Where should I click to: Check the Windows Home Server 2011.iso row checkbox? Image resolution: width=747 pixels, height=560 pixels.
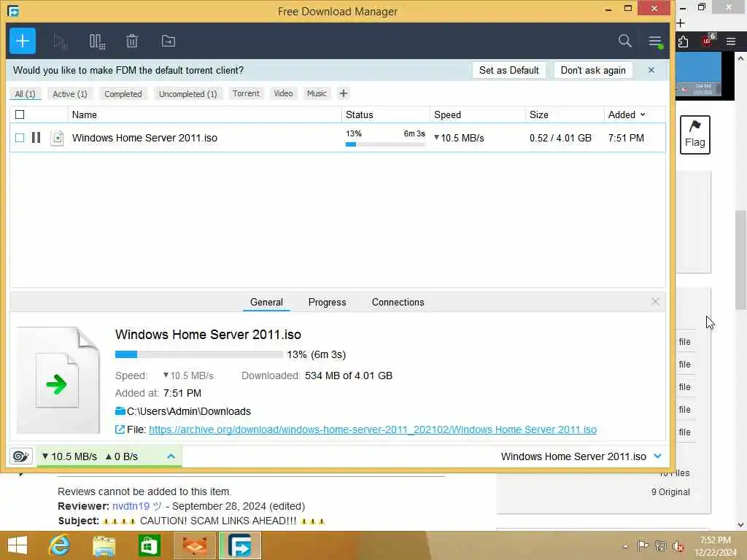pyautogui.click(x=20, y=138)
